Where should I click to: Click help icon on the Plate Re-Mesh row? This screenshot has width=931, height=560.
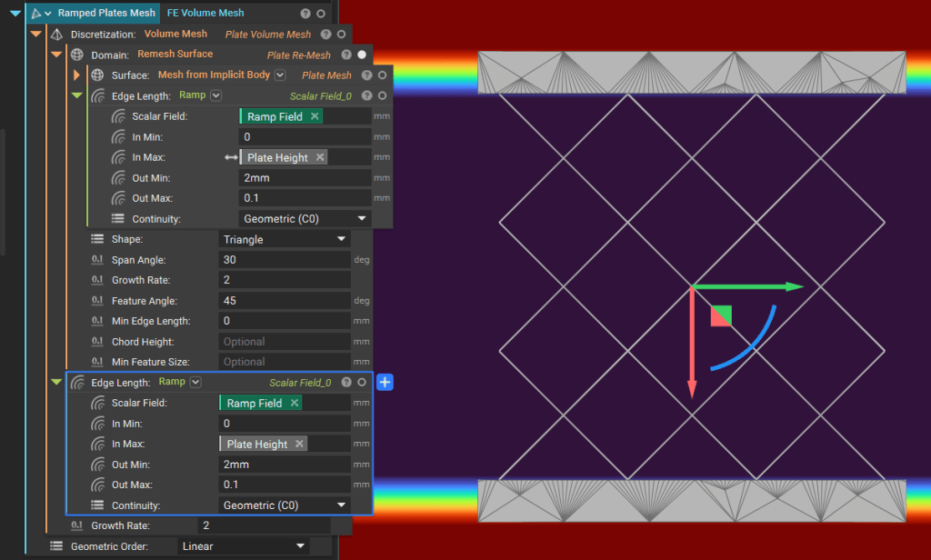(x=346, y=55)
